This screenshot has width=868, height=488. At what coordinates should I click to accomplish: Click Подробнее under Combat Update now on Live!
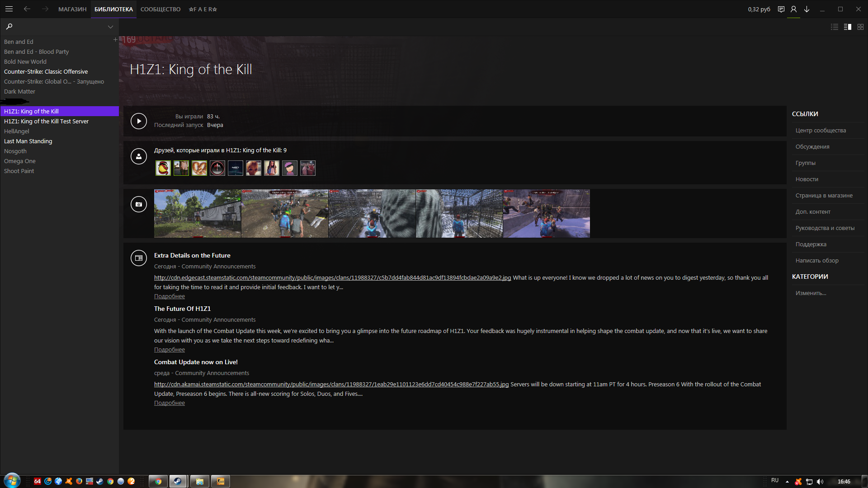point(170,403)
